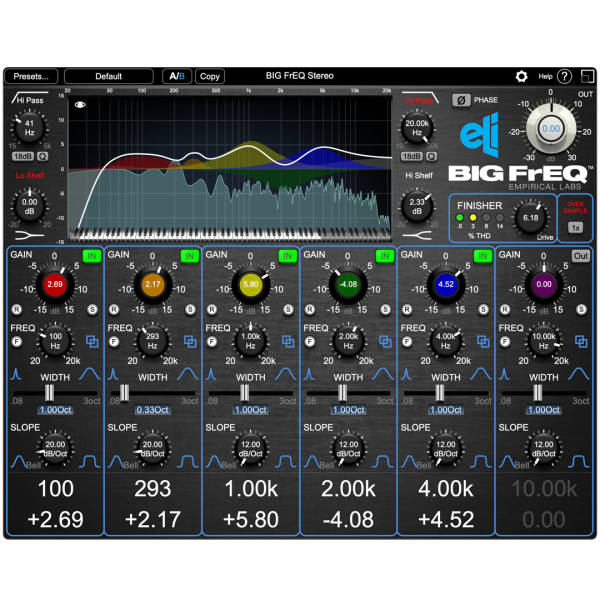The width and height of the screenshot is (600, 600).
Task: Click the Hi Pass Q button
Action: click(42, 156)
